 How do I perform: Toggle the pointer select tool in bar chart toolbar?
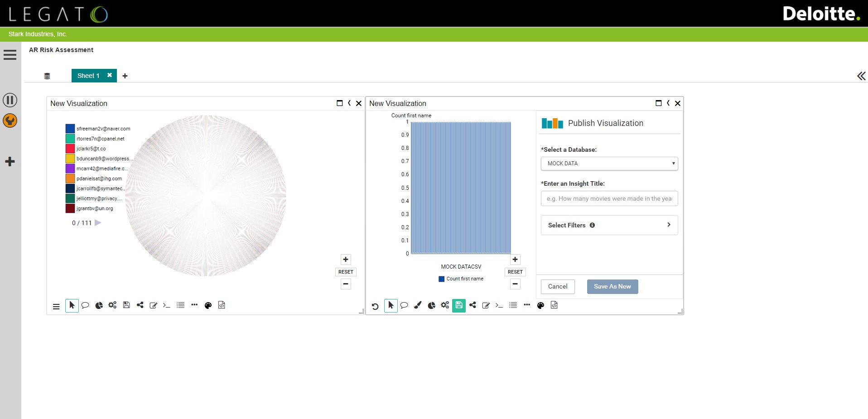tap(391, 306)
